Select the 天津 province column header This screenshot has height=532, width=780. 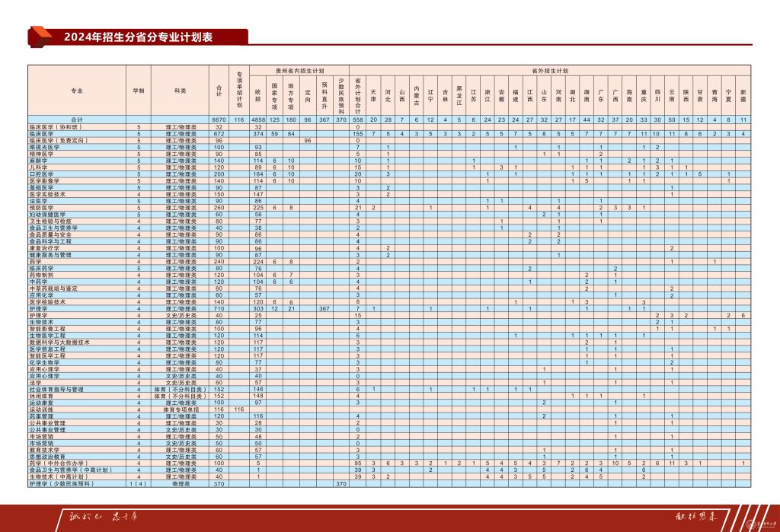click(x=373, y=95)
